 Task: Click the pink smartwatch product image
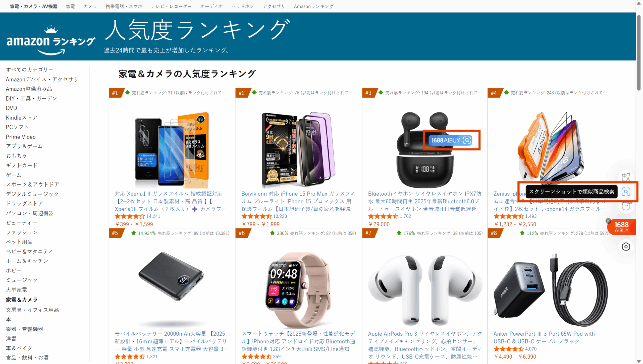(x=298, y=290)
